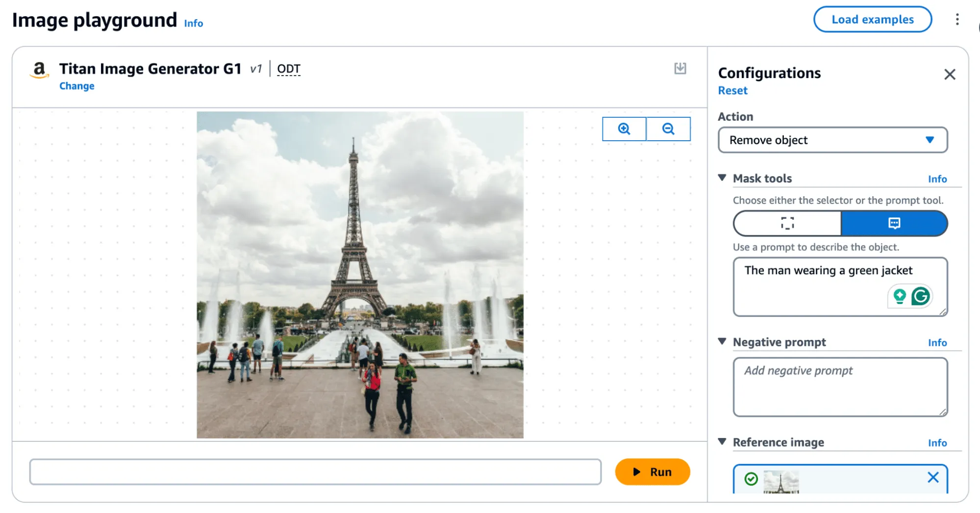Collapse the Reference image section
The height and width of the screenshot is (513, 980).
click(722, 442)
